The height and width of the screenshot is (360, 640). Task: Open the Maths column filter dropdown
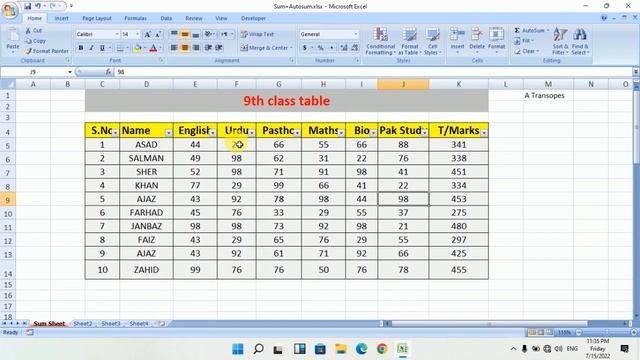click(341, 133)
